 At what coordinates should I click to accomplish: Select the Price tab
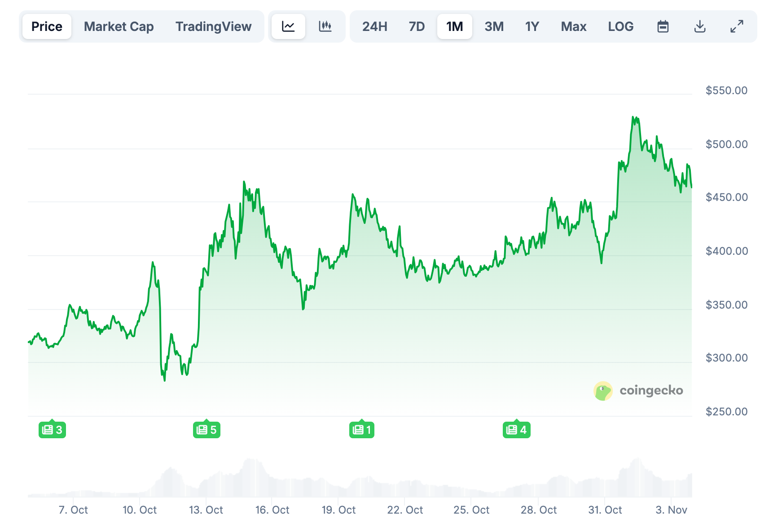click(47, 26)
